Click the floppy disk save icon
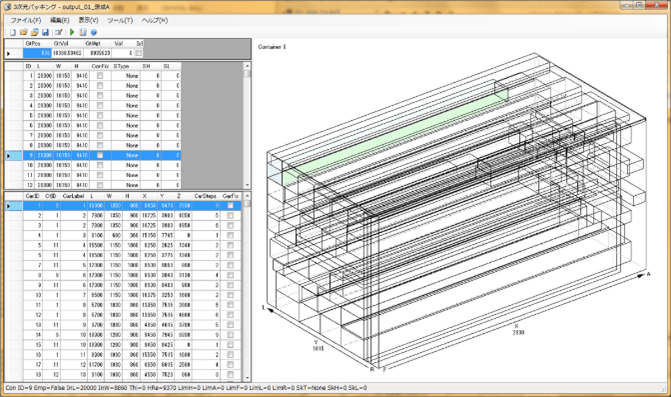This screenshot has width=671, height=397. point(45,32)
